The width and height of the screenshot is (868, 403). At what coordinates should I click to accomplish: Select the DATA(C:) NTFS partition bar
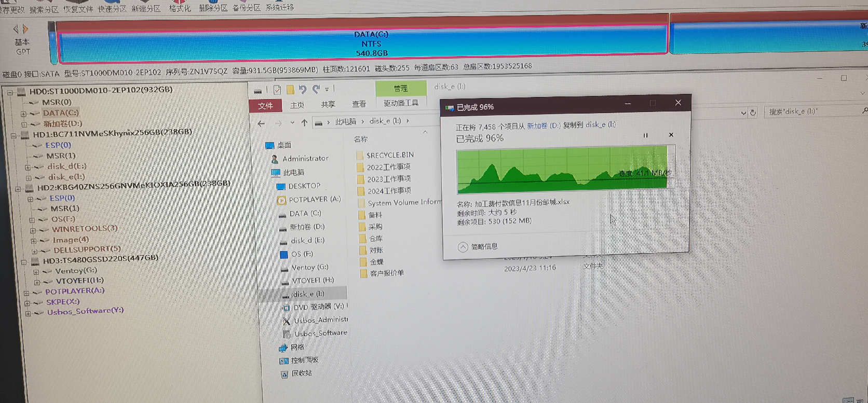pyautogui.click(x=363, y=44)
